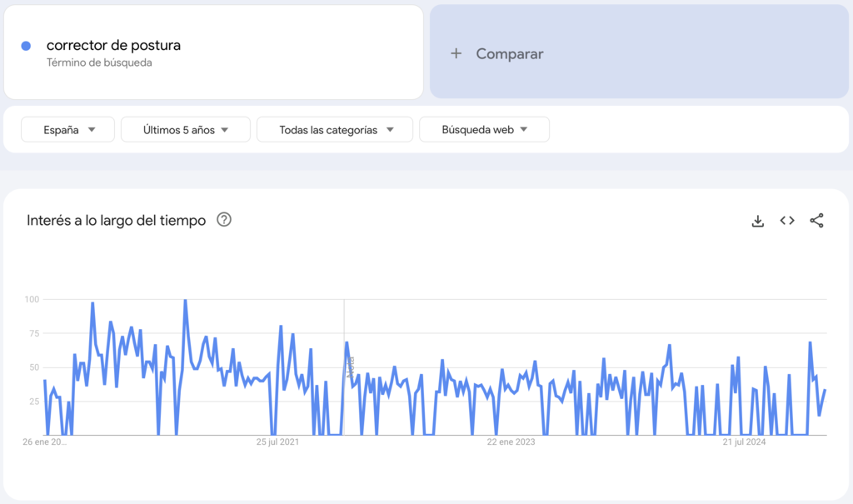This screenshot has height=504, width=853.
Task: Open the Últimos 5 años time range selector
Action: pyautogui.click(x=185, y=129)
